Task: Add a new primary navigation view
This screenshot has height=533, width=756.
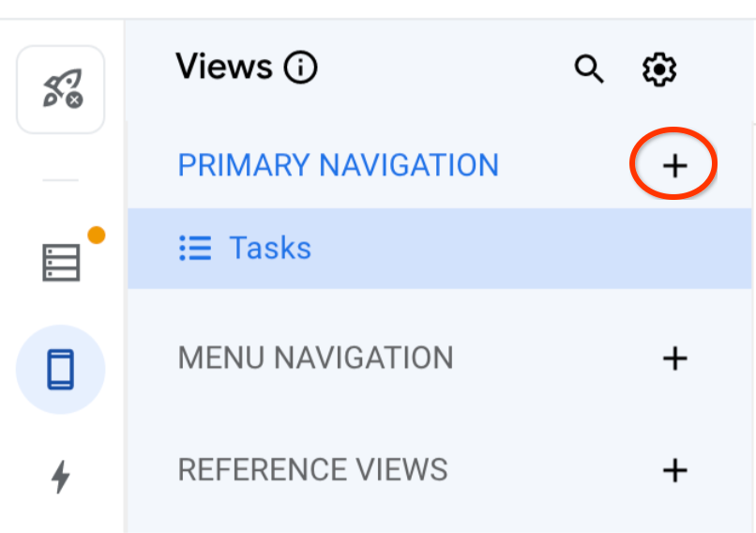Action: 674,166
